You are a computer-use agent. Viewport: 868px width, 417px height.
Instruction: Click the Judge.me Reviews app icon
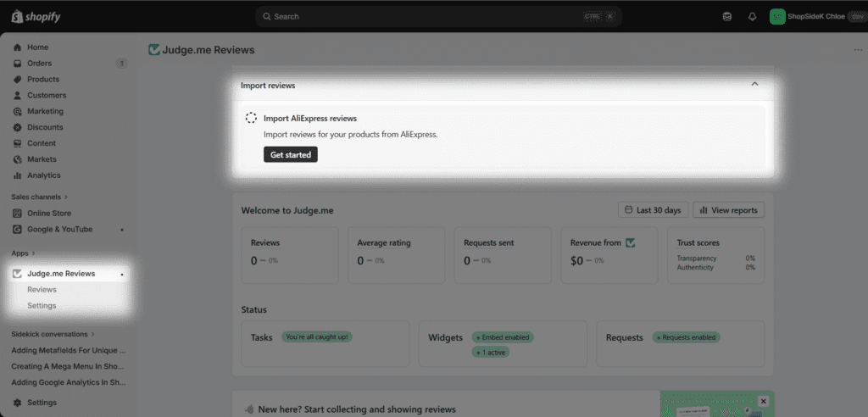click(17, 274)
